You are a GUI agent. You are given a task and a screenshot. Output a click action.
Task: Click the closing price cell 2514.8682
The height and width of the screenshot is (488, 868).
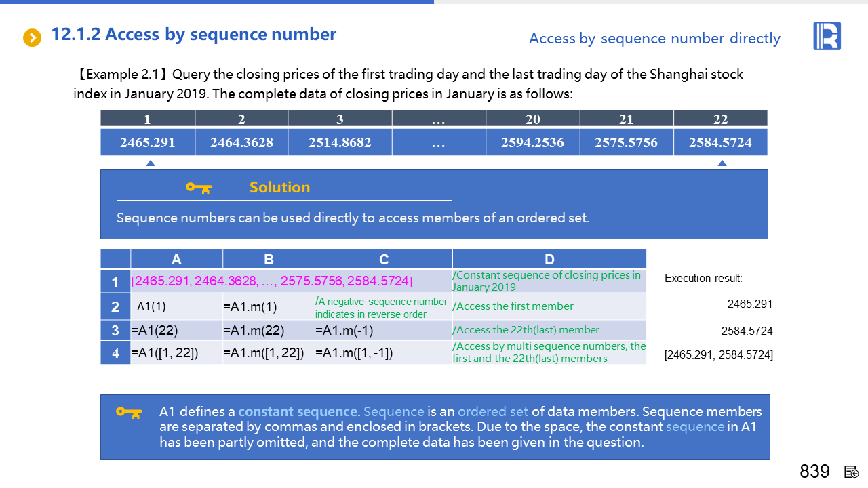point(340,143)
